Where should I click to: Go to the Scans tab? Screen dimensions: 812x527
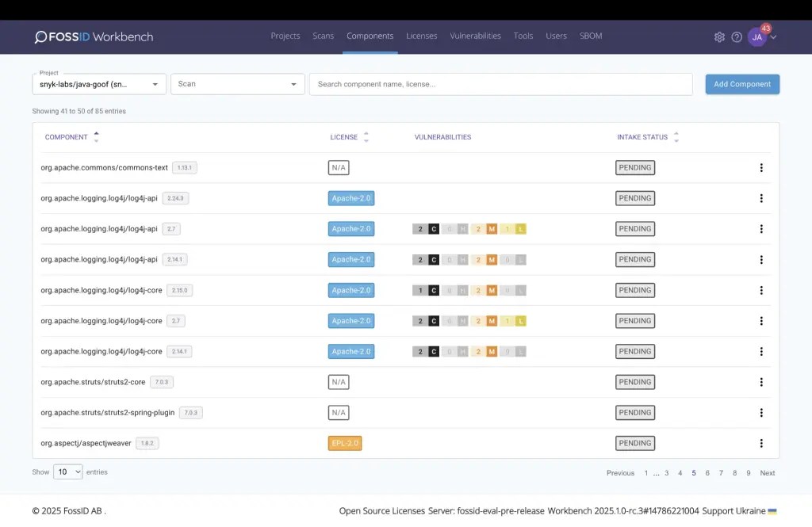pyautogui.click(x=324, y=36)
